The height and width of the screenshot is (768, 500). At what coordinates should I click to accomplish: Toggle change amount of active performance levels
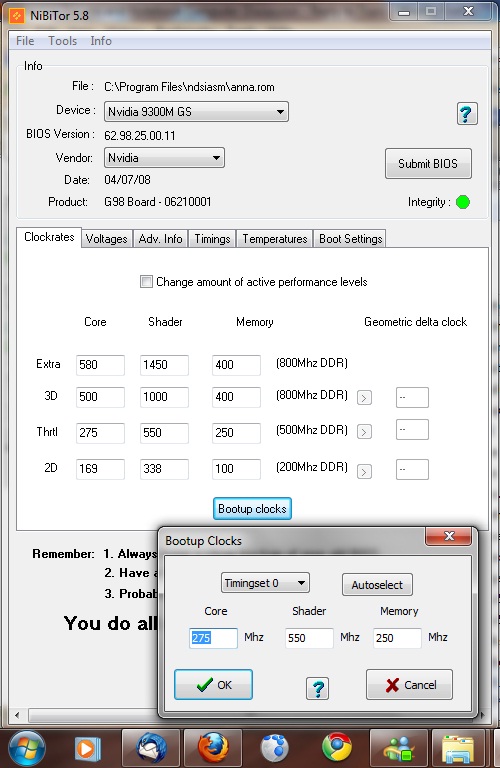pyautogui.click(x=146, y=282)
